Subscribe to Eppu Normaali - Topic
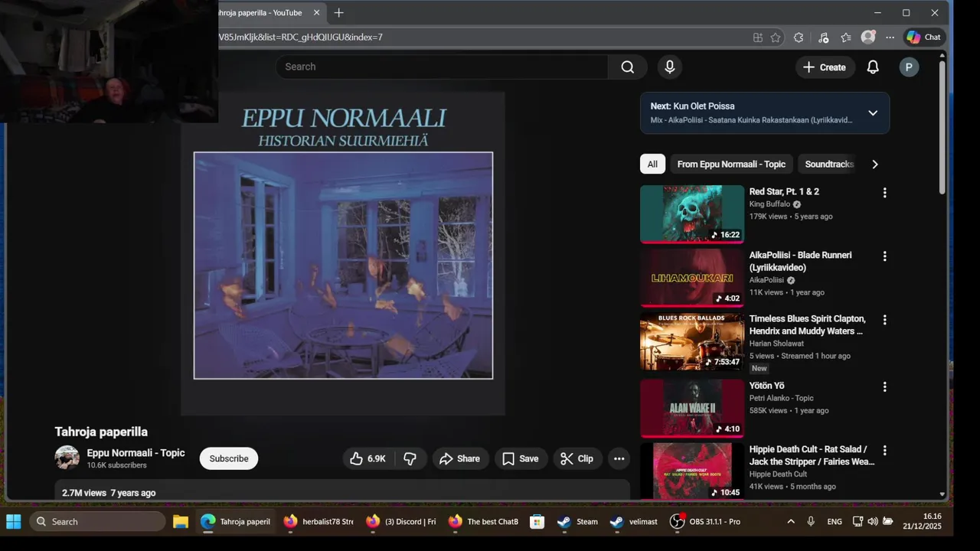This screenshot has width=980, height=551. [x=229, y=458]
